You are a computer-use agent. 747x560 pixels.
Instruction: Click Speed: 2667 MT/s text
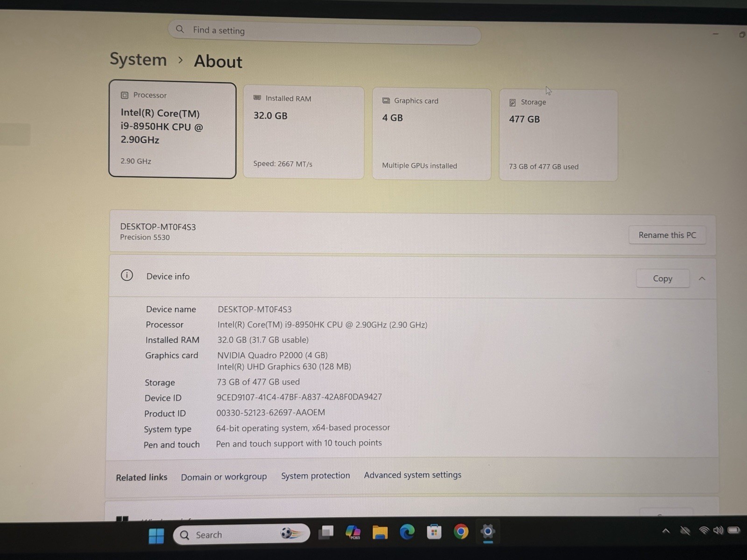[x=282, y=164]
